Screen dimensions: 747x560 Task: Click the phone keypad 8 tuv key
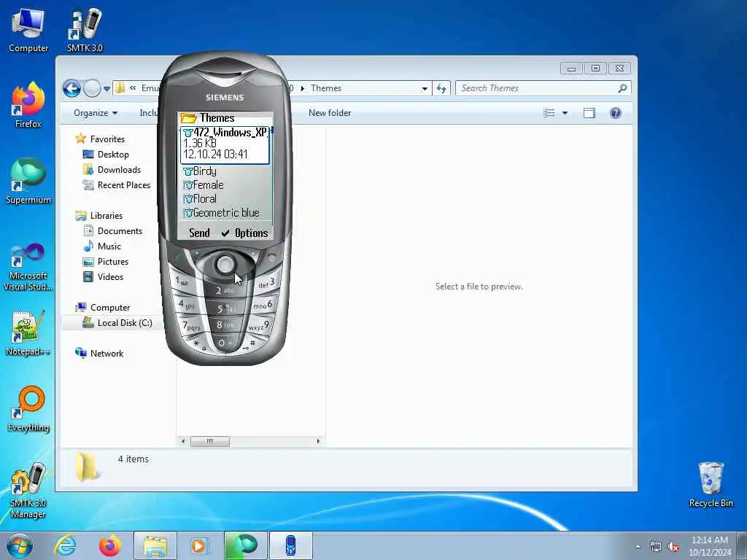[225, 324]
